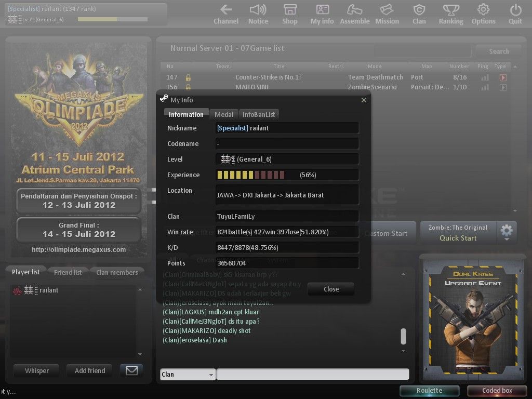
Task: Switch to the Clan members tab
Action: [117, 272]
